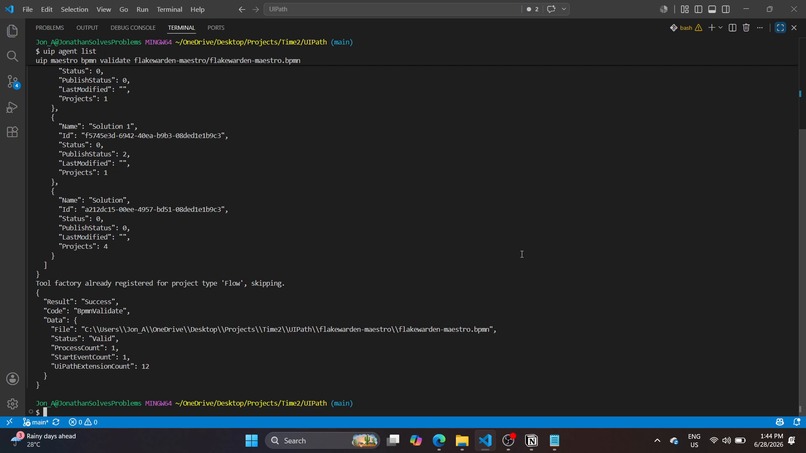Expand the new terminal launch profile dropdown
Viewport: 806px width, 453px height.
point(720,28)
